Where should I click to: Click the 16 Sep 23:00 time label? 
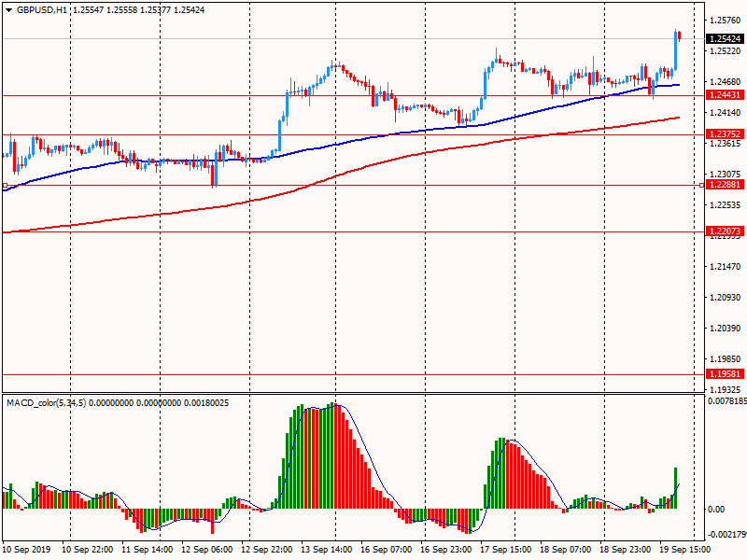(x=446, y=550)
